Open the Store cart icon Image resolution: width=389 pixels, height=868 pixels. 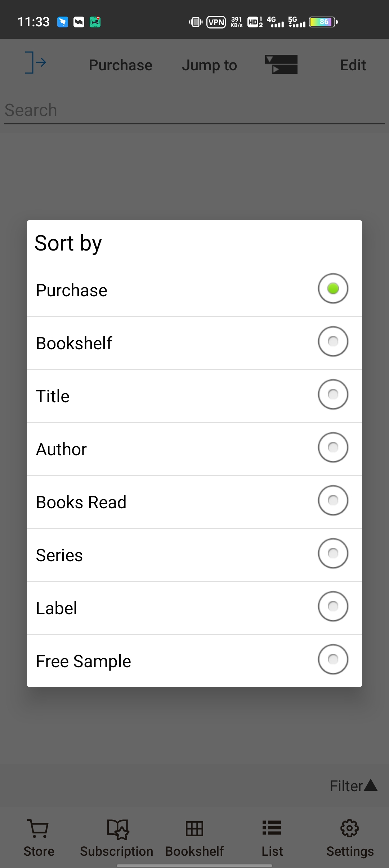click(39, 828)
